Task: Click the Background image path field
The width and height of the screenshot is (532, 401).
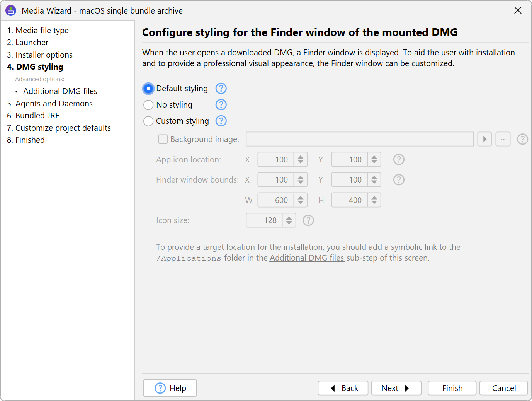Action: pyautogui.click(x=360, y=139)
